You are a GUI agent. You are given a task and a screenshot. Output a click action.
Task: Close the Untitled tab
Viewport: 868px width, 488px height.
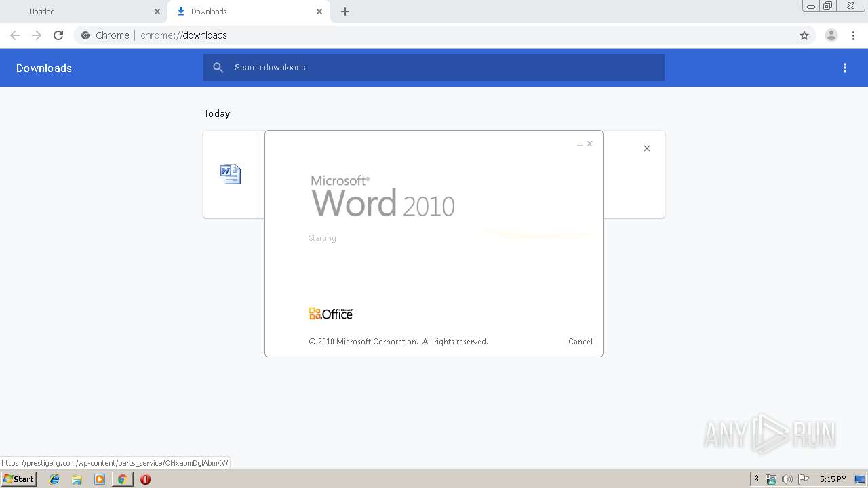157,12
